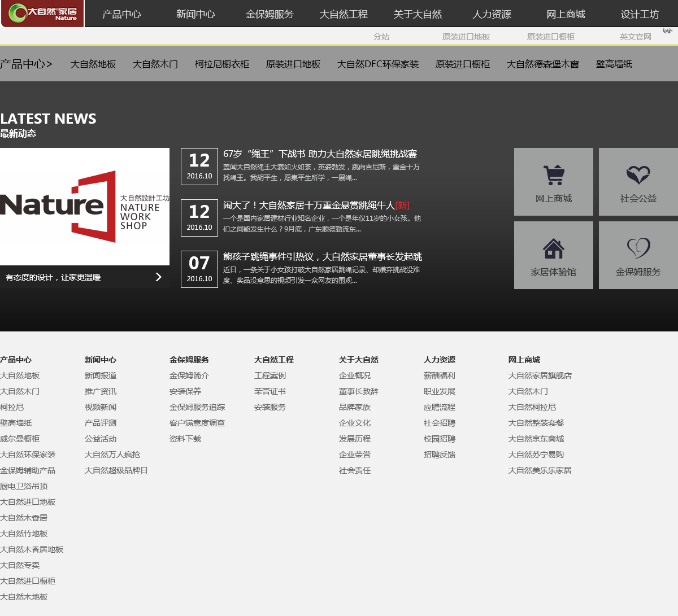Click the arrow next to 有态度的设计 caption
678x616 pixels.
[158, 277]
